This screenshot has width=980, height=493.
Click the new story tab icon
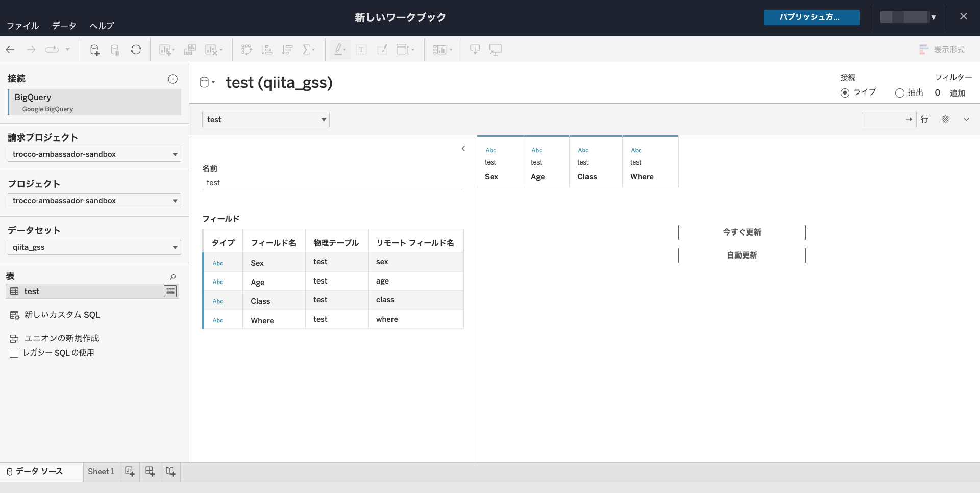[170, 472]
